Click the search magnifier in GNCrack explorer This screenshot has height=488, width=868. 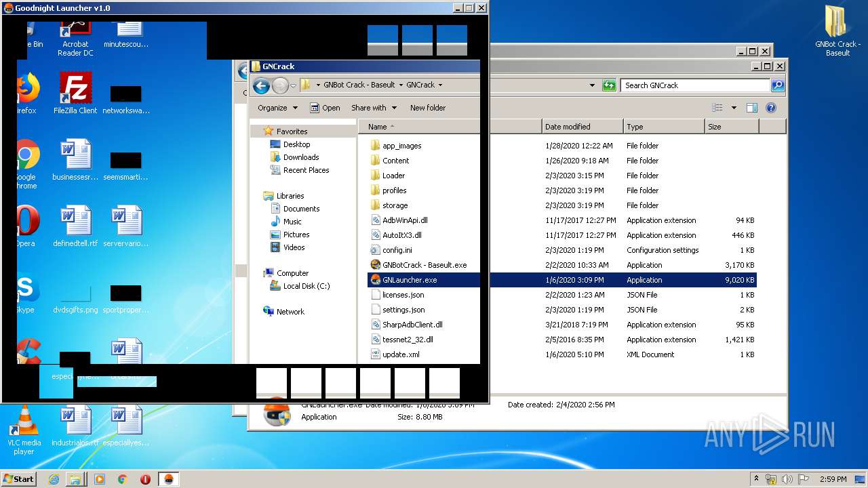(x=777, y=85)
